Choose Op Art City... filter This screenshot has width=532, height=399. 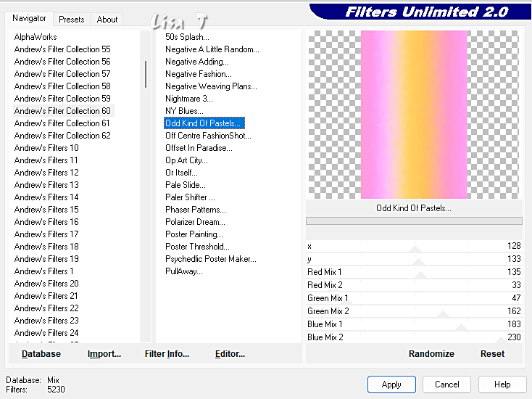186,160
